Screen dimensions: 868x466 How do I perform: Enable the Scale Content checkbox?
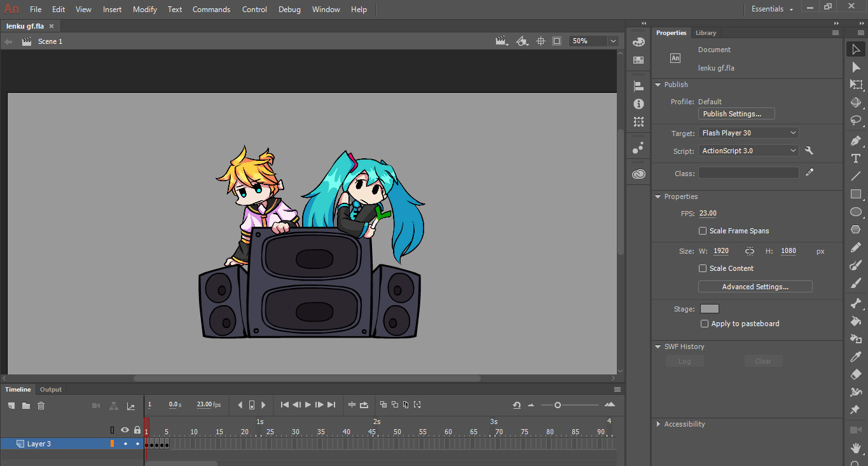[702, 268]
